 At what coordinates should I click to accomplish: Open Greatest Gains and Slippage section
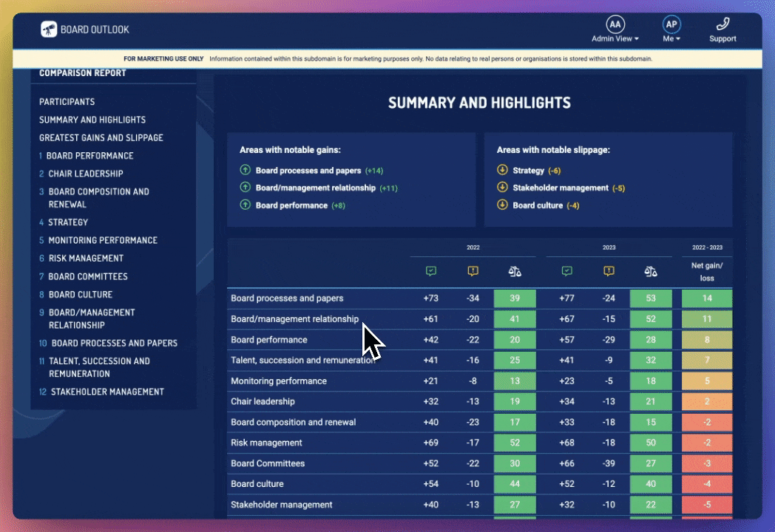point(101,137)
